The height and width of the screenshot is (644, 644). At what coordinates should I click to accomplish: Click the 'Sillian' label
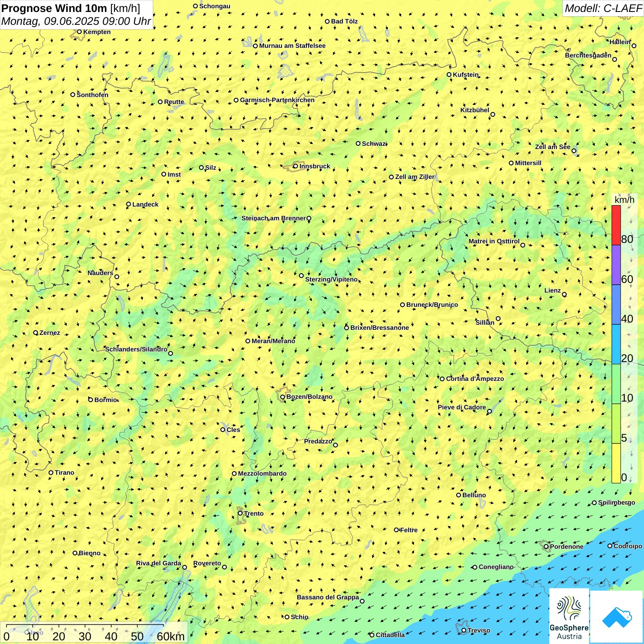[485, 322]
